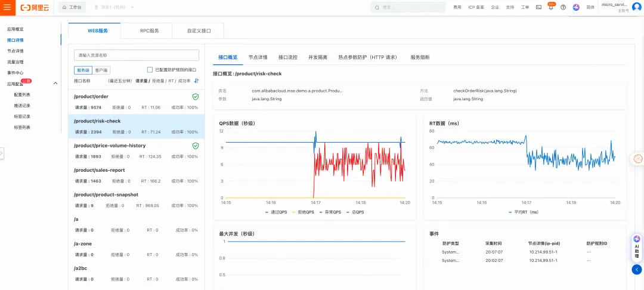Open 配置列表 in sidebar
Viewport: 644px width, 290px height.
[x=22, y=95]
